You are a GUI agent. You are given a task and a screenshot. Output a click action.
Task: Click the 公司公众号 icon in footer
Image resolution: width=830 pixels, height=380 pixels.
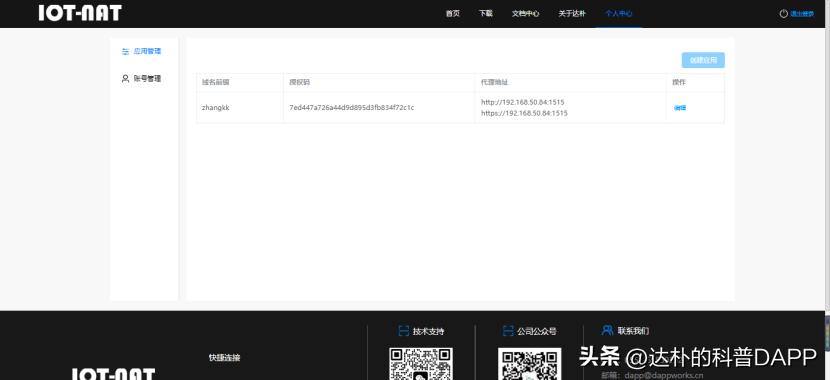pos(508,331)
